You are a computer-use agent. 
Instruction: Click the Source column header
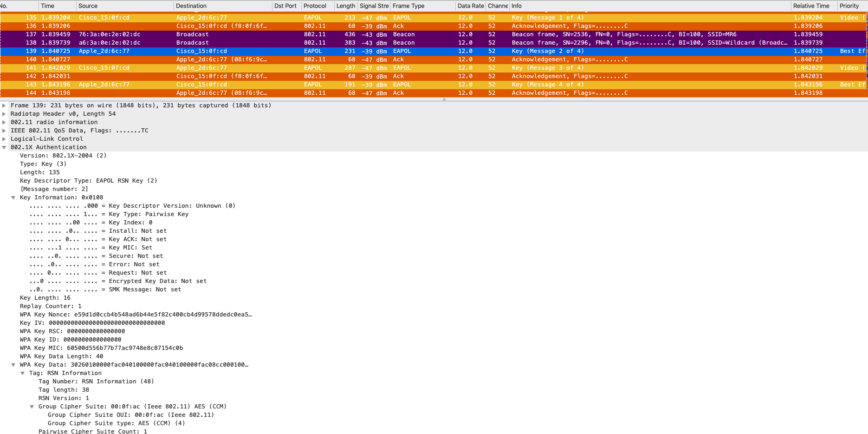(88, 6)
